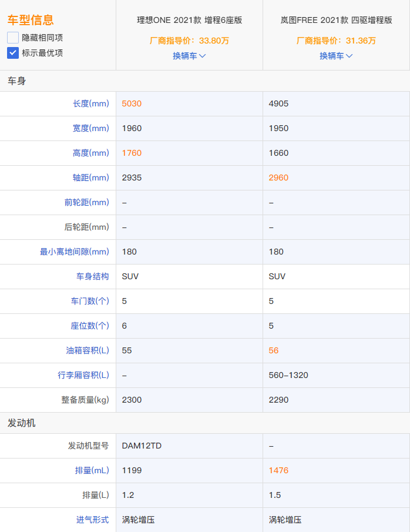
Task: Select highlighted wheelbase value 2960
Action: [278, 178]
